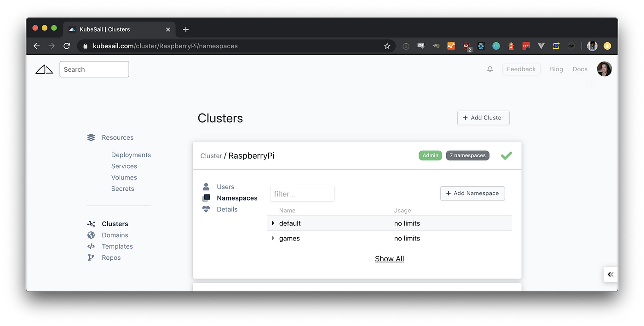Click the browser address bar URL
Screen dimensions: 644x326
pyautogui.click(x=165, y=46)
